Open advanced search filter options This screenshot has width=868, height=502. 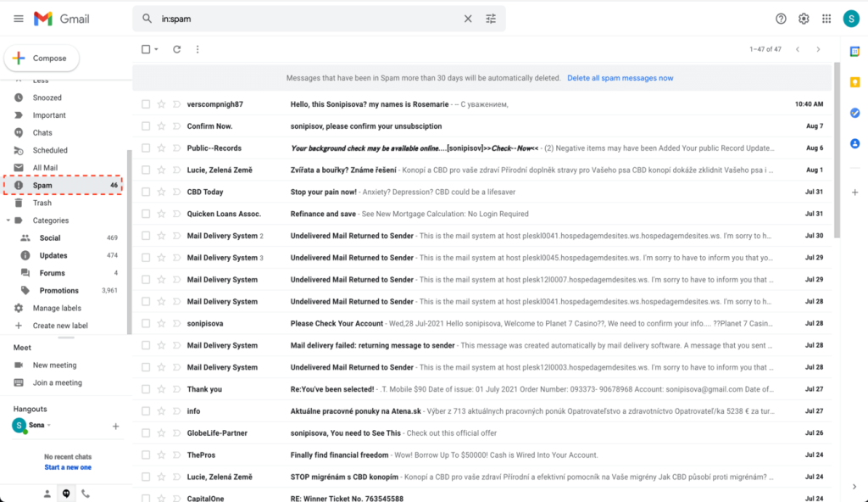point(491,17)
